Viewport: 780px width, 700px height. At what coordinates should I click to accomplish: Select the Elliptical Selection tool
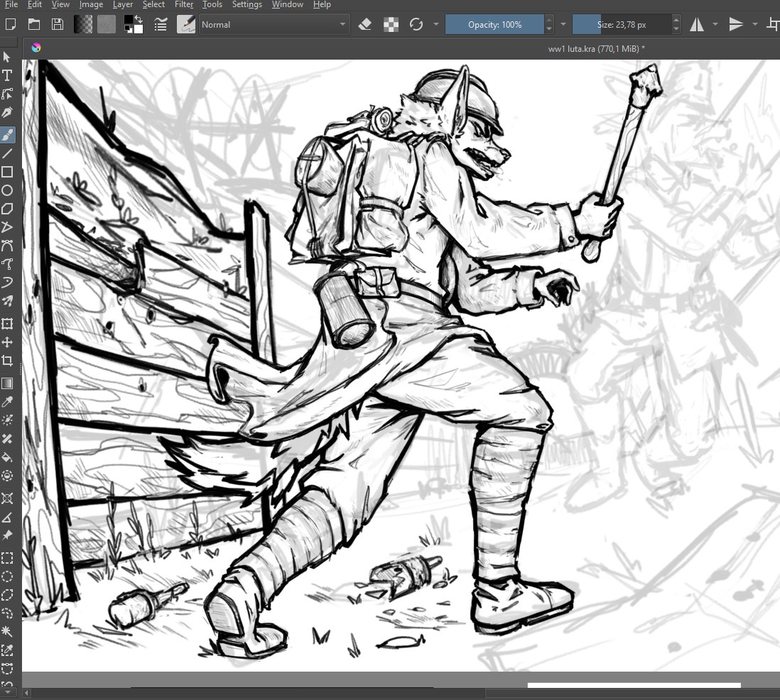tap(7, 576)
